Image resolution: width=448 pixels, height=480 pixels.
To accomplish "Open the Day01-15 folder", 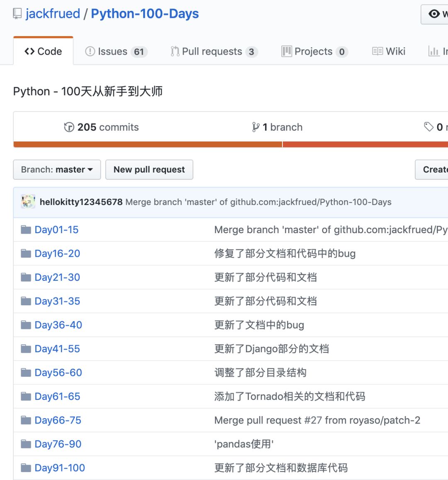I will (x=56, y=229).
